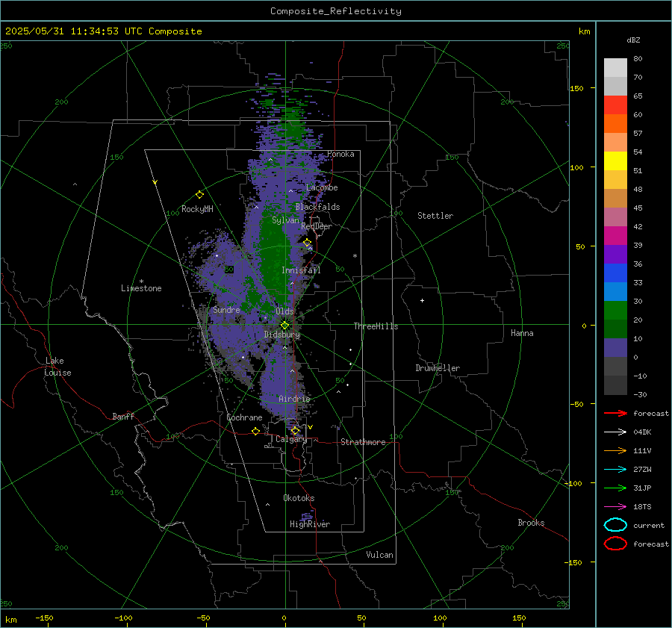Click the Olds map label
The image size is (672, 628).
pos(284,311)
